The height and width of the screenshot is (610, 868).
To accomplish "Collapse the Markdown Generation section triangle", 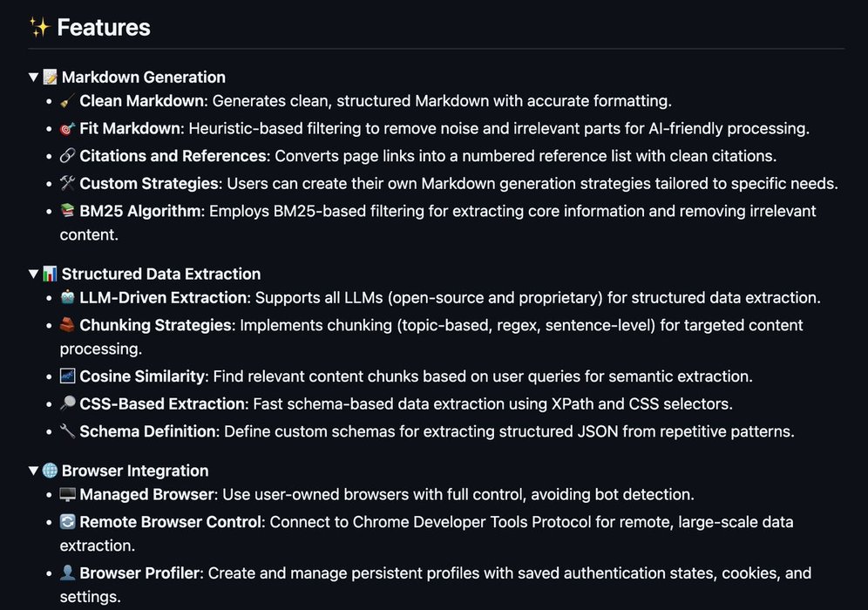I will [34, 77].
